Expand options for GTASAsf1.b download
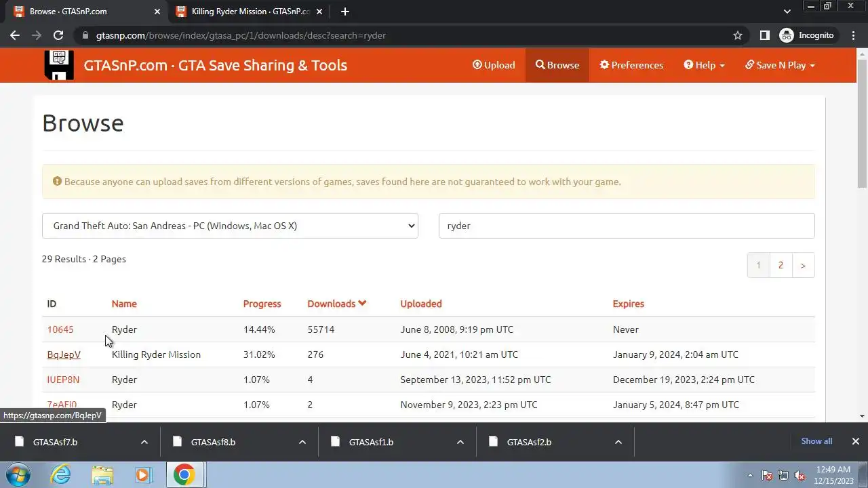Viewport: 868px width, 488px height. 460,442
